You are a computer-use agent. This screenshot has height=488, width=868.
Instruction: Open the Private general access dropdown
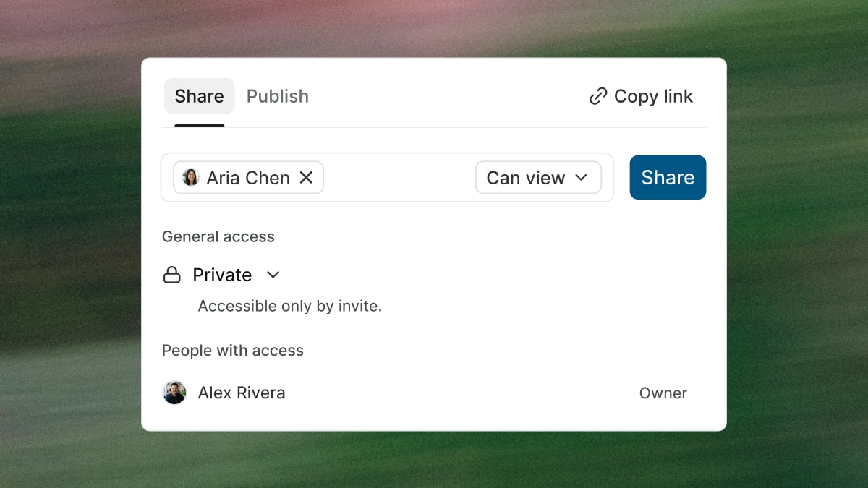[x=222, y=275]
